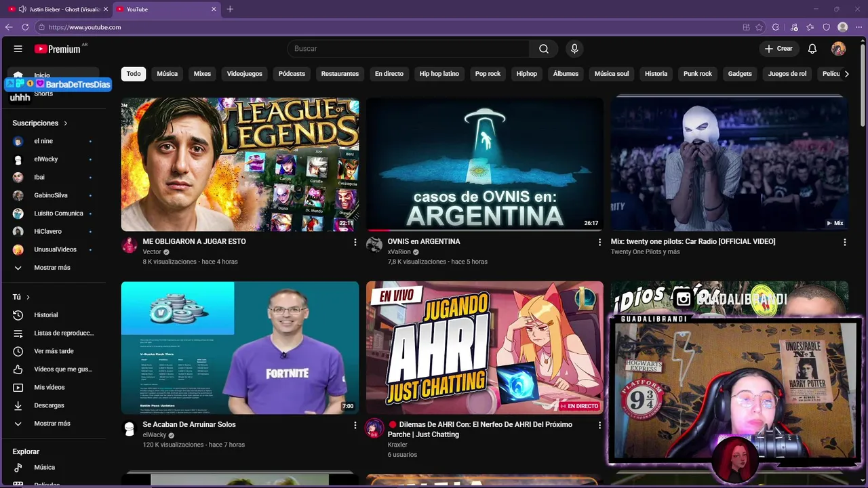Click elWacky channel avatar under video
868x488 pixels.
pos(130,428)
